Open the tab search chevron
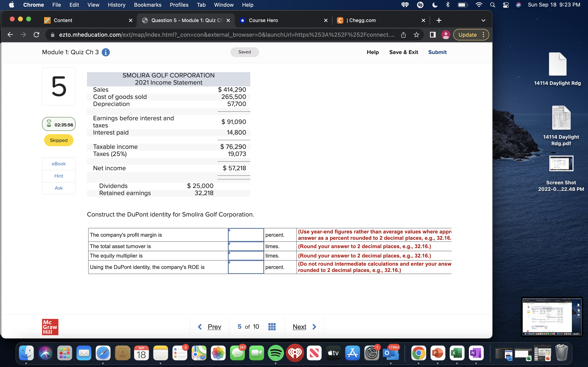Image resolution: width=588 pixels, height=367 pixels. click(483, 20)
